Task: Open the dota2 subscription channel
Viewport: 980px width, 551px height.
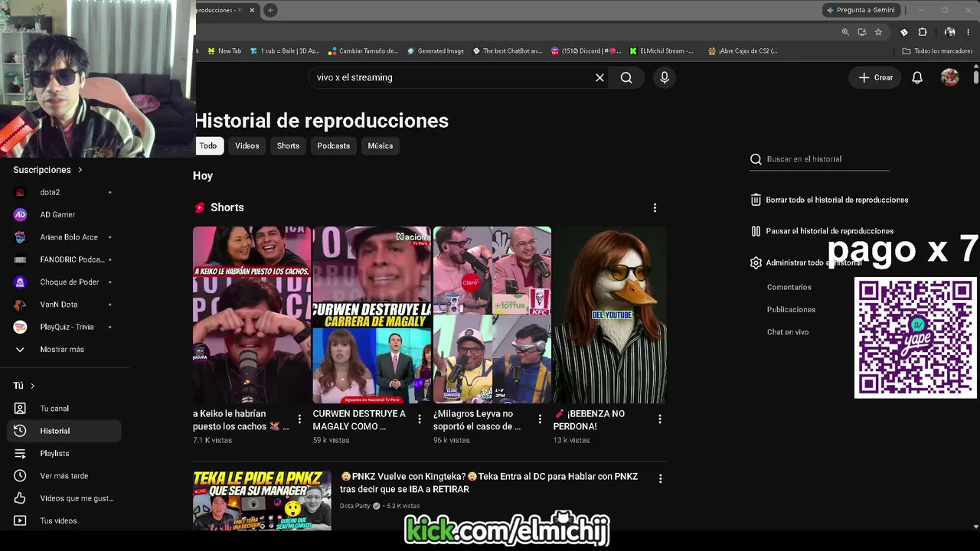Action: 64,192
